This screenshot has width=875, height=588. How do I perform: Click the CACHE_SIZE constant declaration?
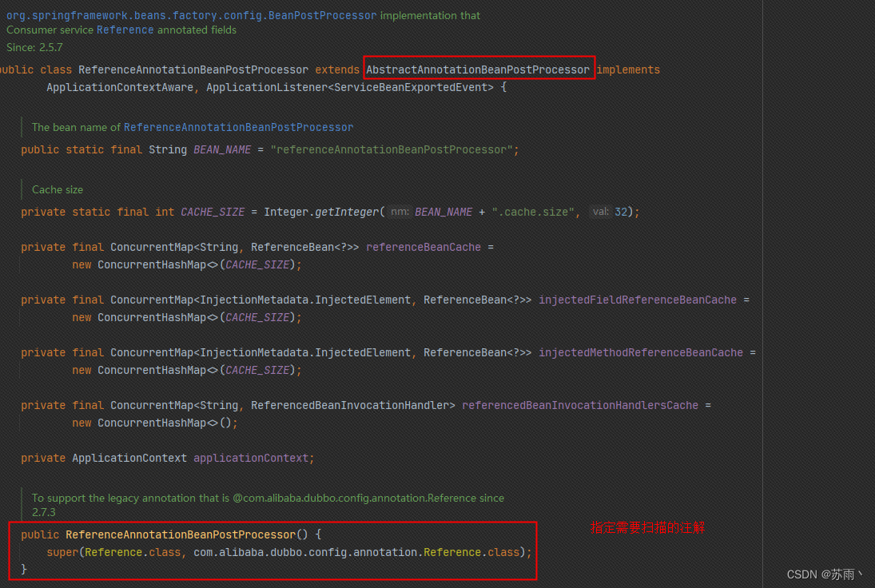tap(213, 213)
